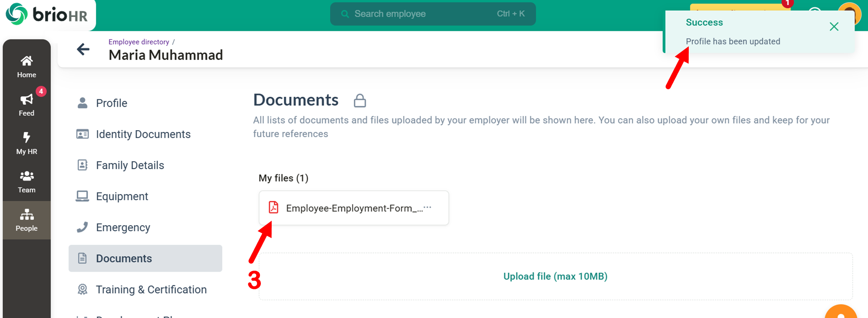The image size is (868, 318).
Task: Open the People section
Action: tap(26, 220)
